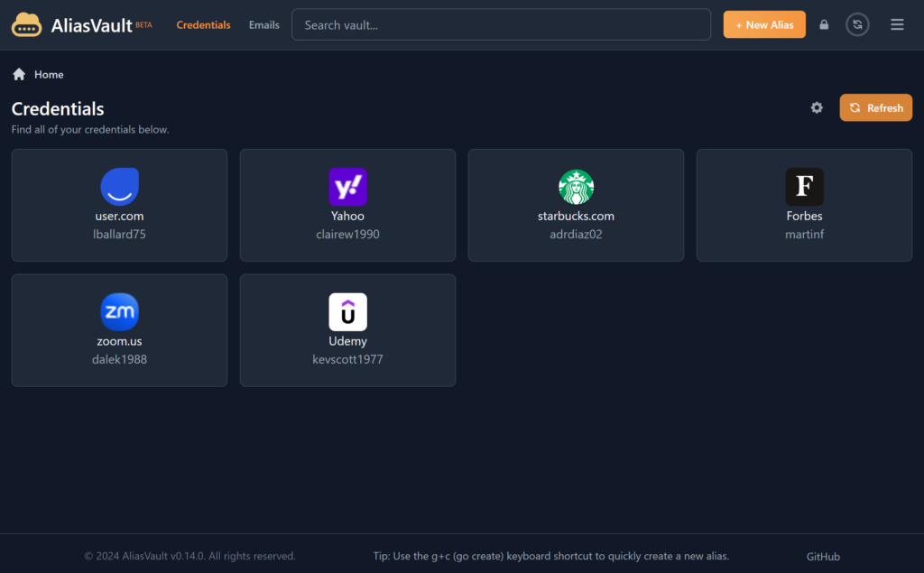Click the Home breadcrumb house icon
Image resolution: width=924 pixels, height=573 pixels.
[x=19, y=75]
